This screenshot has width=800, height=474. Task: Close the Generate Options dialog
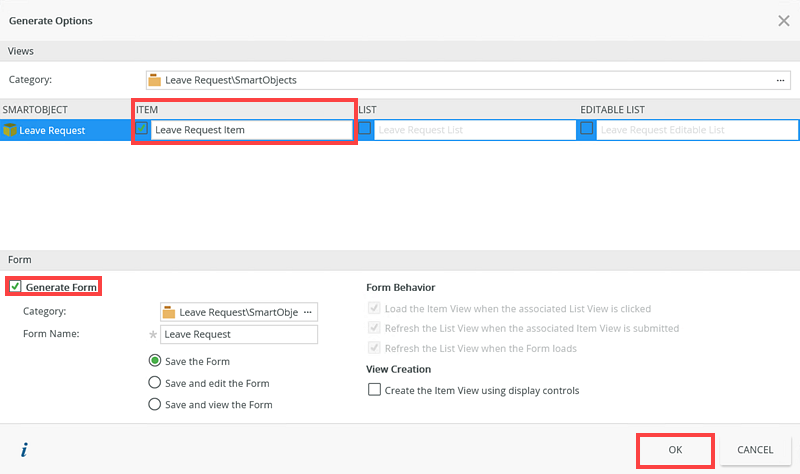(x=783, y=20)
